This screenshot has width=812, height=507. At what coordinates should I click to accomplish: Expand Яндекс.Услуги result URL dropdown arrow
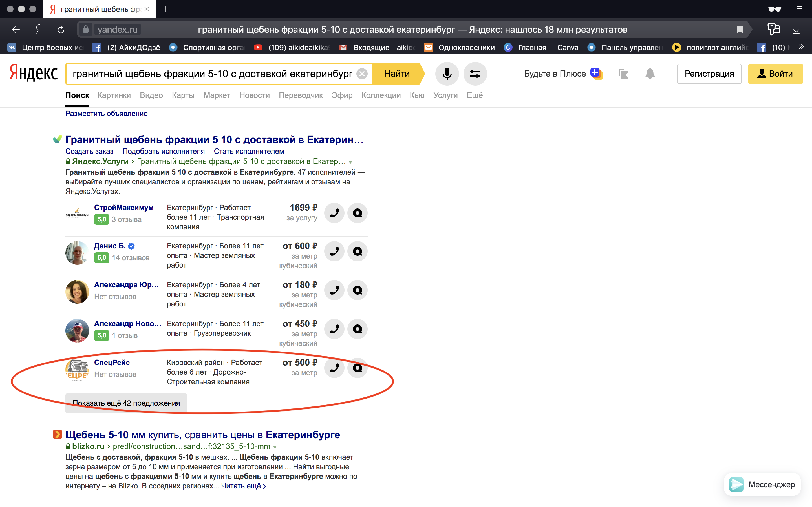(x=350, y=162)
